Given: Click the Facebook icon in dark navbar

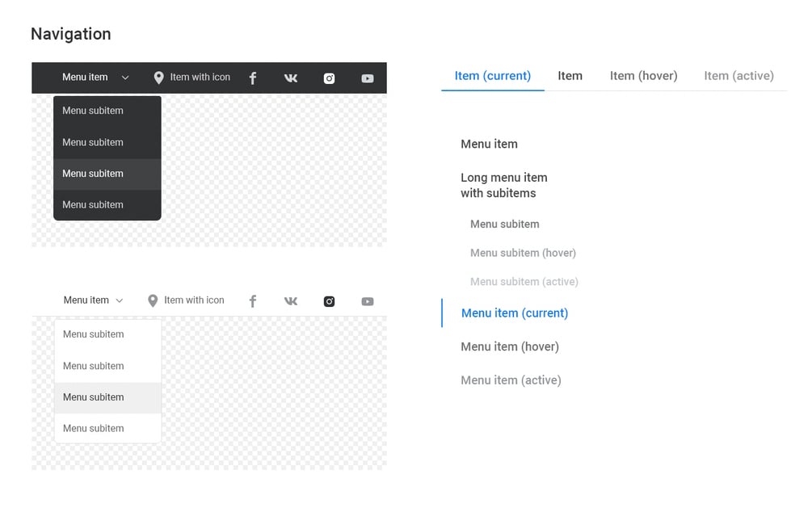Looking at the screenshot, I should coord(253,78).
